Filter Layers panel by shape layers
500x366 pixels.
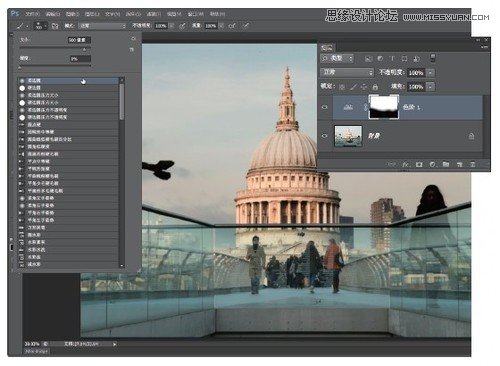pos(404,59)
